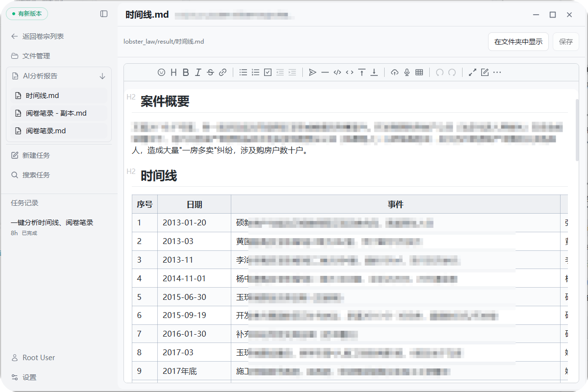
Task: Toggle the sidebar panel collapse icon
Action: pyautogui.click(x=104, y=14)
